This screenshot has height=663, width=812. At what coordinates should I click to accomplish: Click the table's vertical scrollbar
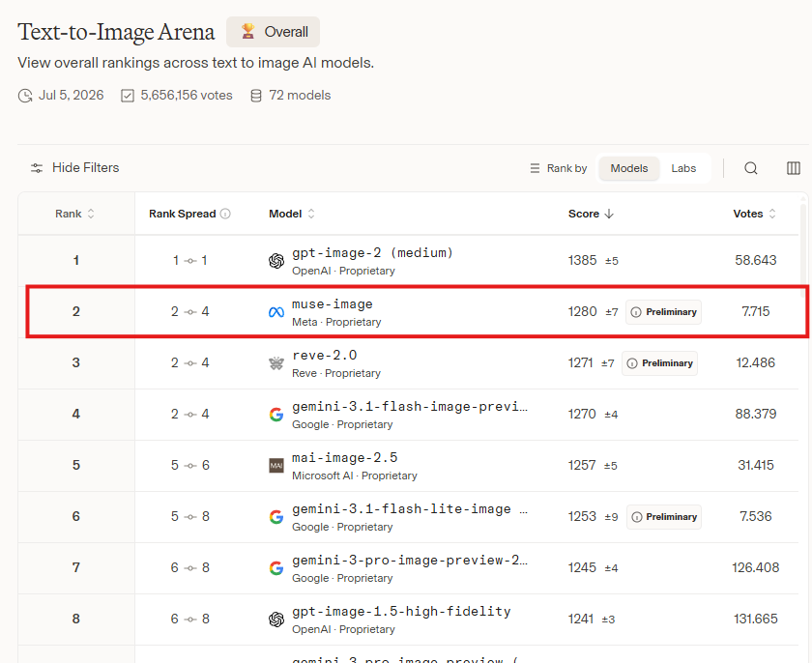pyautogui.click(x=803, y=250)
